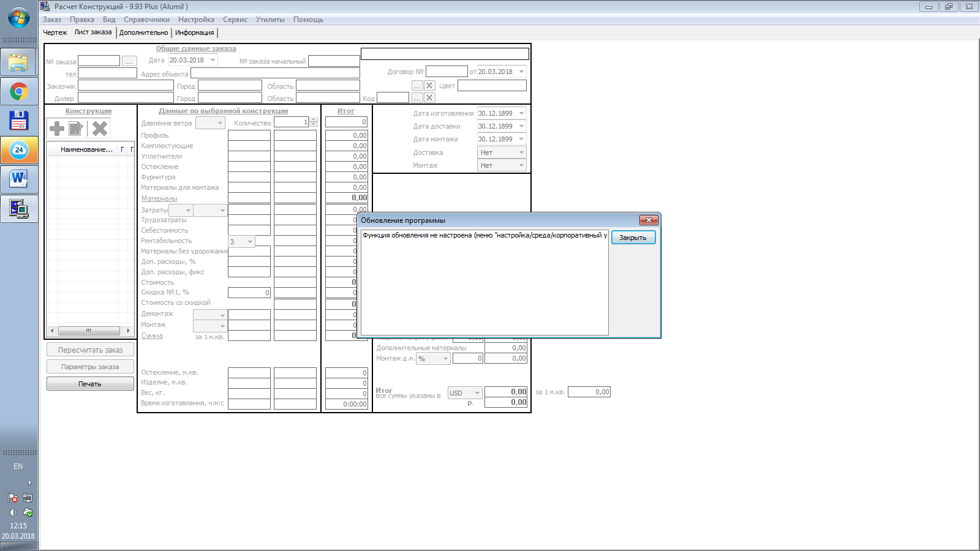Open Windows Start menu orb
Viewport: 980px width, 551px height.
coord(18,18)
